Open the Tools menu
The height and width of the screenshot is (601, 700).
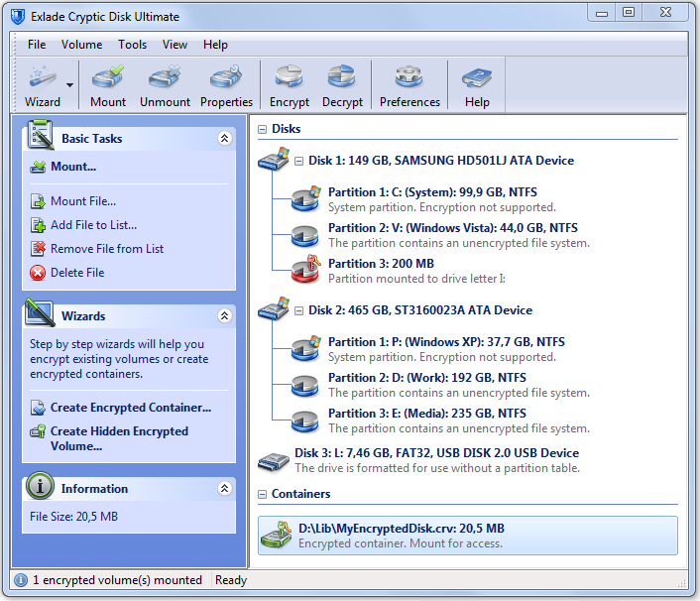click(x=132, y=45)
